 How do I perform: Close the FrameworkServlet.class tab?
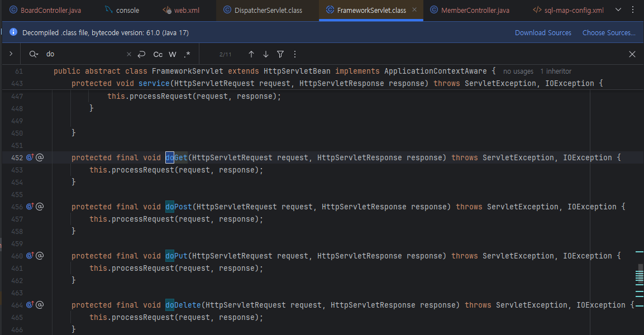coord(414,9)
